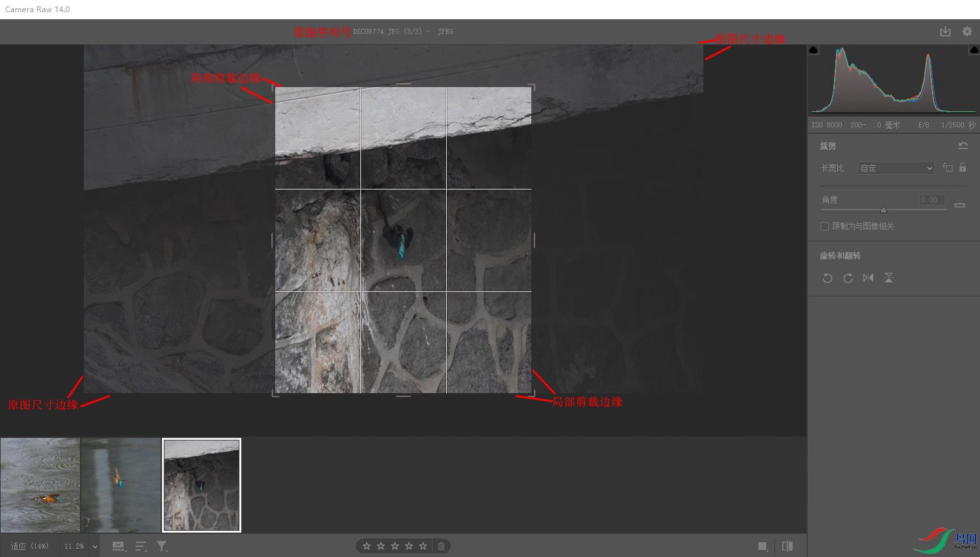Toggle the highlight clipping warning
The height and width of the screenshot is (557, 980).
[x=974, y=50]
